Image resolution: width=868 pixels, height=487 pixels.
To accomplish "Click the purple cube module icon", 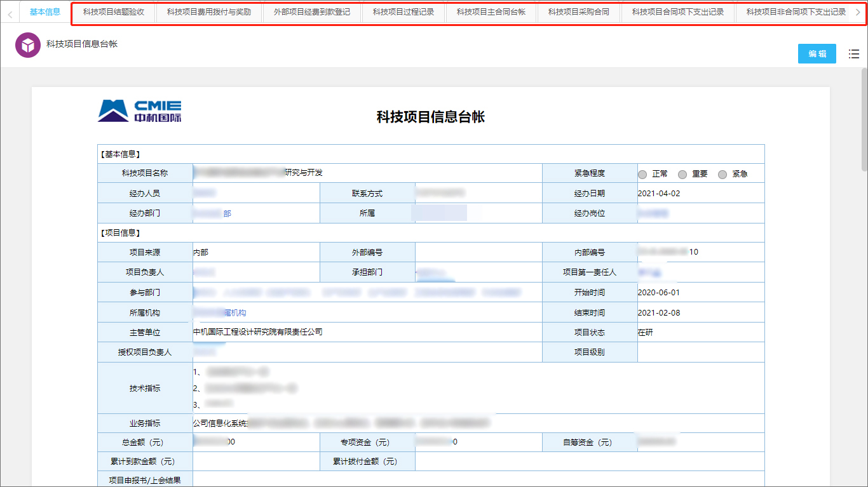I will (x=27, y=44).
